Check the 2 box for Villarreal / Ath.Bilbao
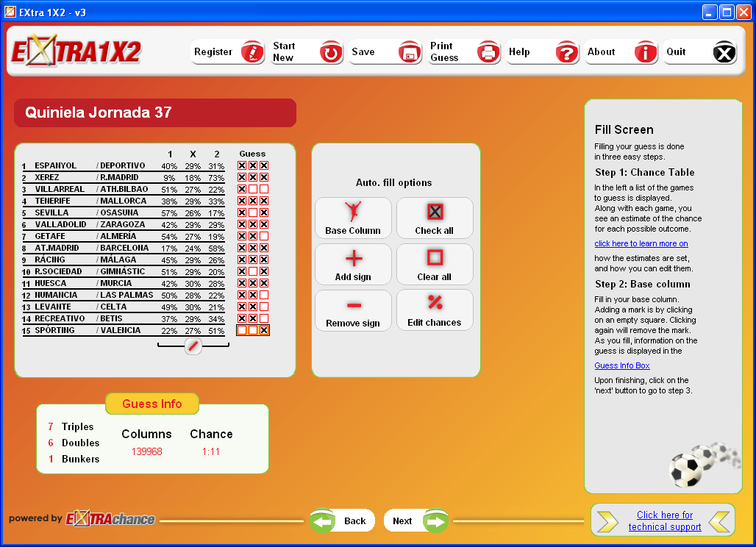This screenshot has height=547, width=756. 264,190
